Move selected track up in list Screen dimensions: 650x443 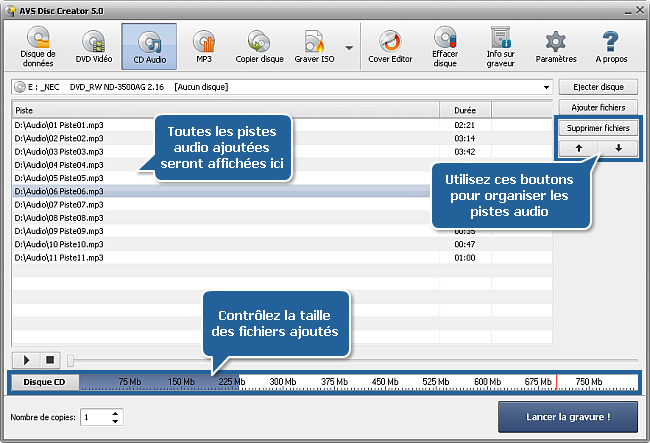577,147
